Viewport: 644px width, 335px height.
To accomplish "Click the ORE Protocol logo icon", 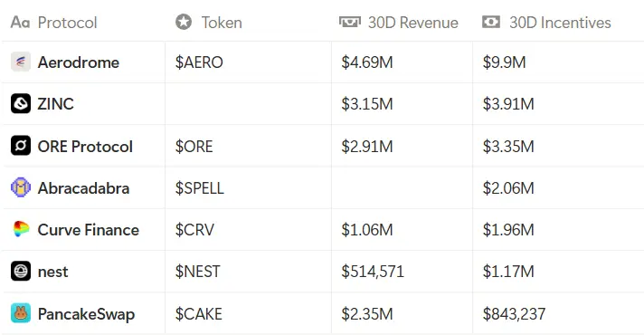I will pyautogui.click(x=21, y=146).
